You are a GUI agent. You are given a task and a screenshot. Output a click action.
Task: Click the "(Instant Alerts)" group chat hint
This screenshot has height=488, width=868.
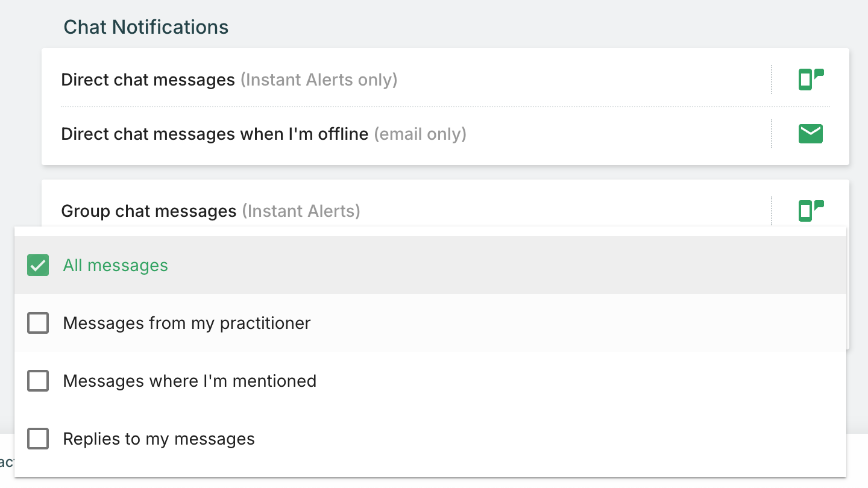[x=301, y=211]
